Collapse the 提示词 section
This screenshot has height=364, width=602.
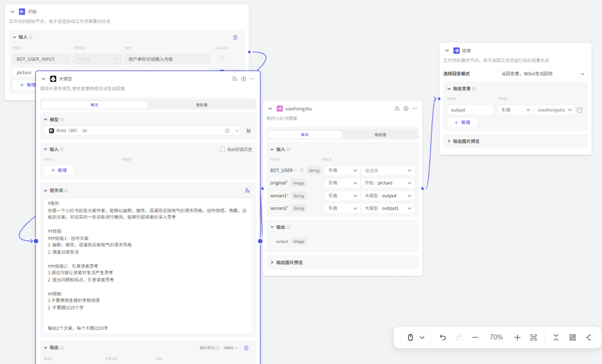[45, 191]
